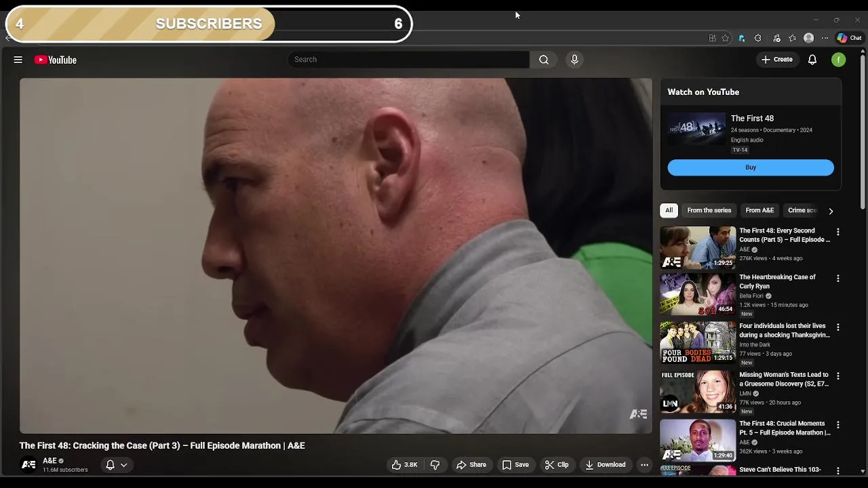868x488 pixels.
Task: Open 'Every Second Counts (Part 5)' thumbnail
Action: [x=698, y=247]
